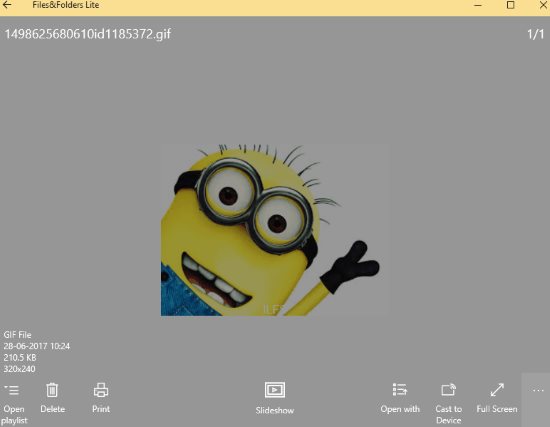Image resolution: width=550 pixels, height=427 pixels.
Task: Start the Slideshow
Action: pos(275,399)
